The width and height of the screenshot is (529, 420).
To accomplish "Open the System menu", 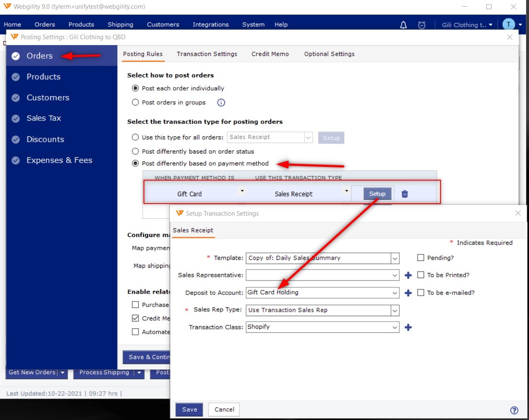I will click(x=253, y=25).
